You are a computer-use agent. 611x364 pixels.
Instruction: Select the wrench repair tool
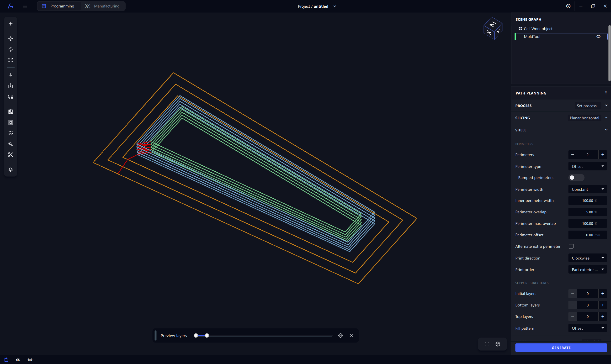tap(11, 144)
